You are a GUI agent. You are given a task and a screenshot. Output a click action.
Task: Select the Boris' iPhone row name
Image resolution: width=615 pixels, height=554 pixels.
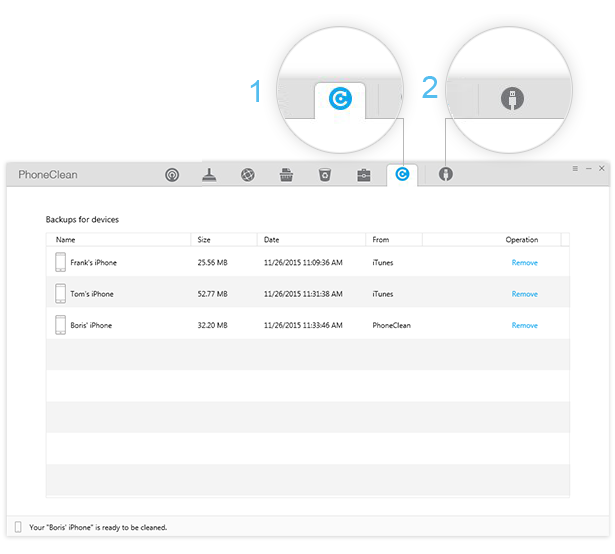[x=91, y=325]
